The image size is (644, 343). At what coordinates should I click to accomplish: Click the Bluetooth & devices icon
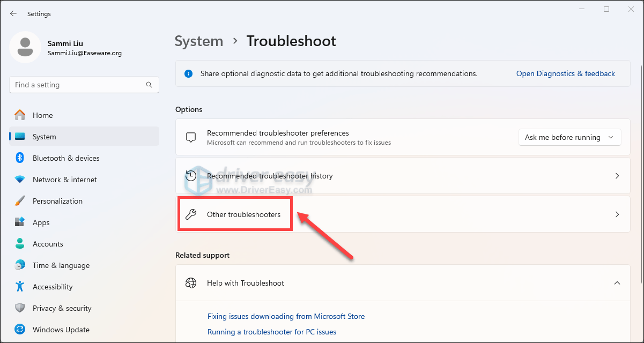(x=20, y=158)
